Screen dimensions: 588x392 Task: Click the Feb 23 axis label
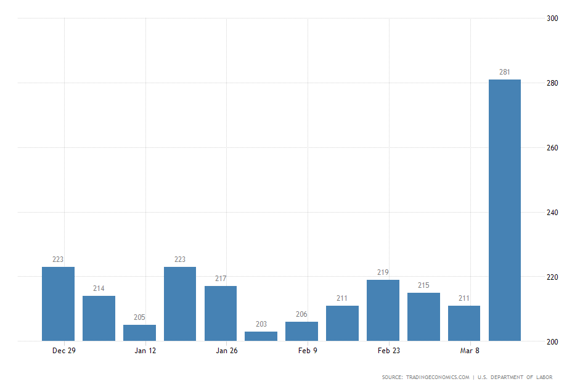pyautogui.click(x=388, y=350)
